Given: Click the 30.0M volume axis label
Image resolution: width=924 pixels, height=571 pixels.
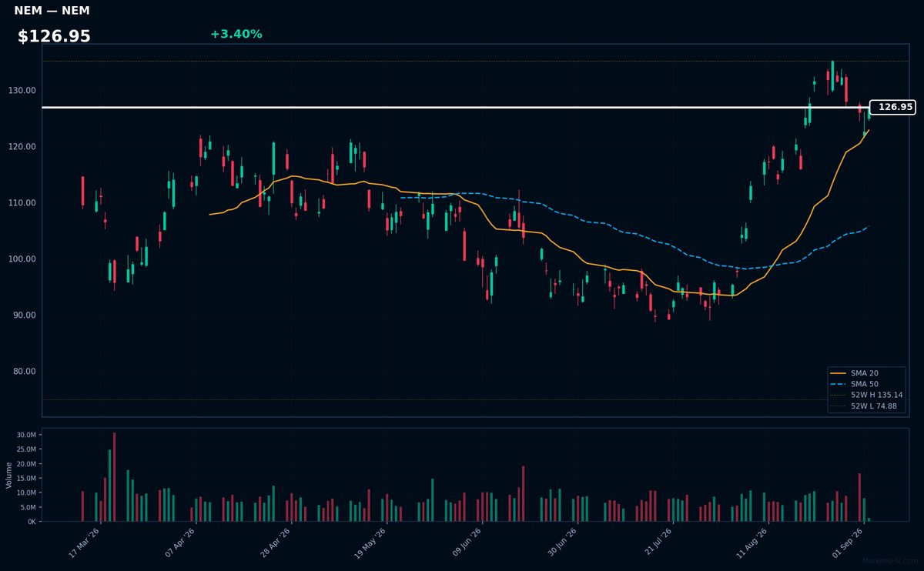Looking at the screenshot, I should (x=26, y=436).
